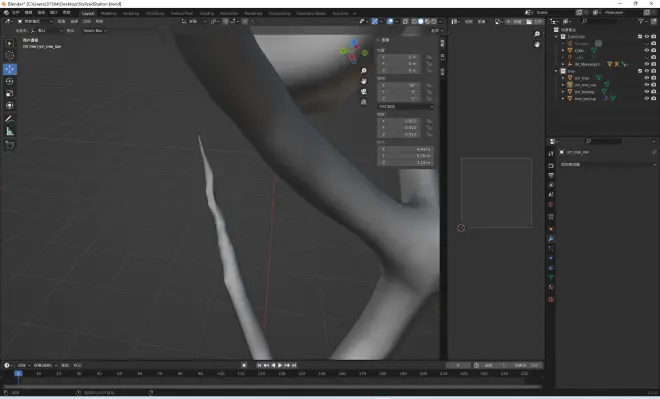Toggle exclude checkbox for Collection
The image size is (660, 399).
(640, 37)
